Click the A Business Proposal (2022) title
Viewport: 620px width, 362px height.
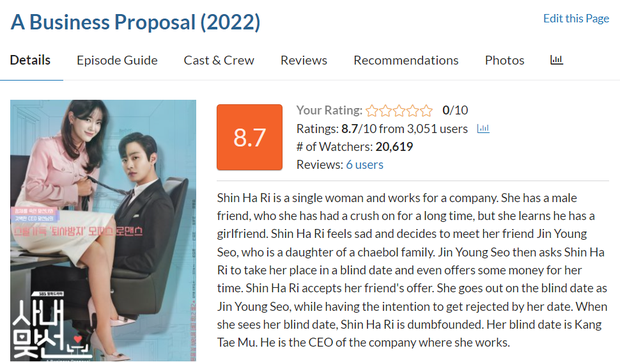point(136,22)
